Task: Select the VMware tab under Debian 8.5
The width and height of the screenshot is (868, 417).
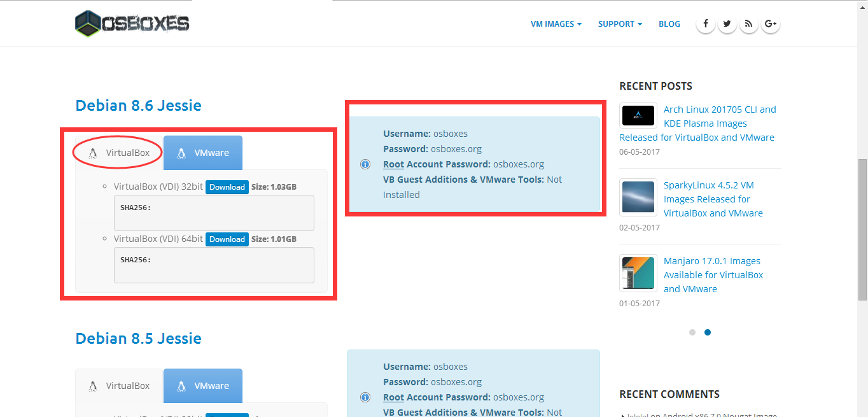Action: coord(203,386)
